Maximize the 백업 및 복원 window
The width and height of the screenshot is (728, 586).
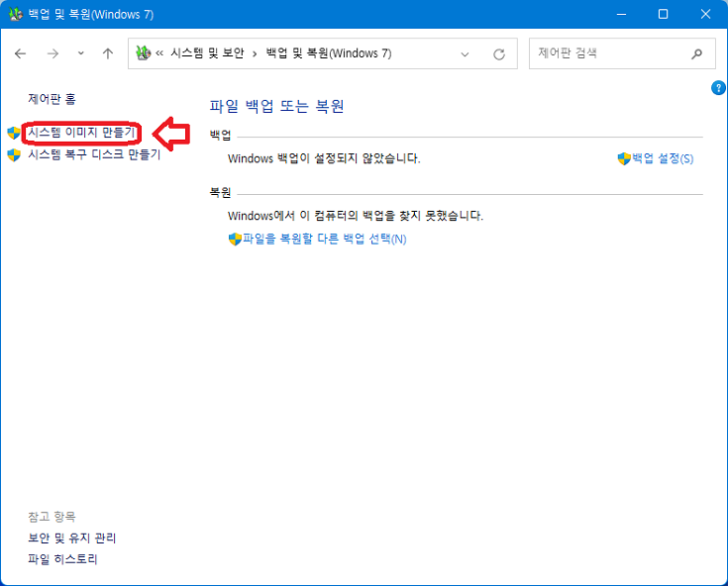pyautogui.click(x=663, y=15)
